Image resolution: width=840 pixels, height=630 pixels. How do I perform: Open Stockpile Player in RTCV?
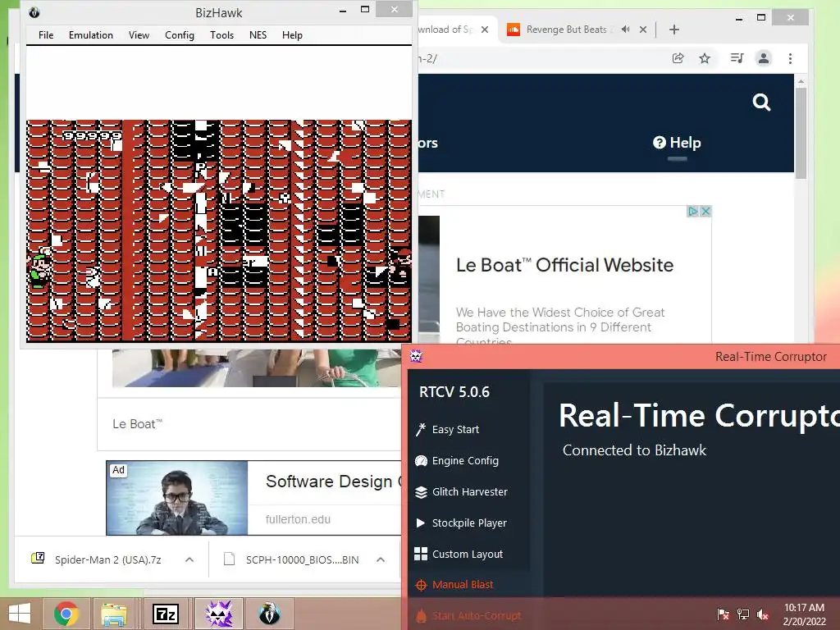pyautogui.click(x=469, y=523)
